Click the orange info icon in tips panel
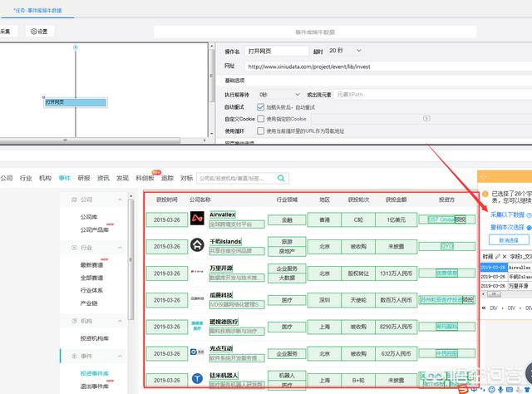 [x=485, y=194]
